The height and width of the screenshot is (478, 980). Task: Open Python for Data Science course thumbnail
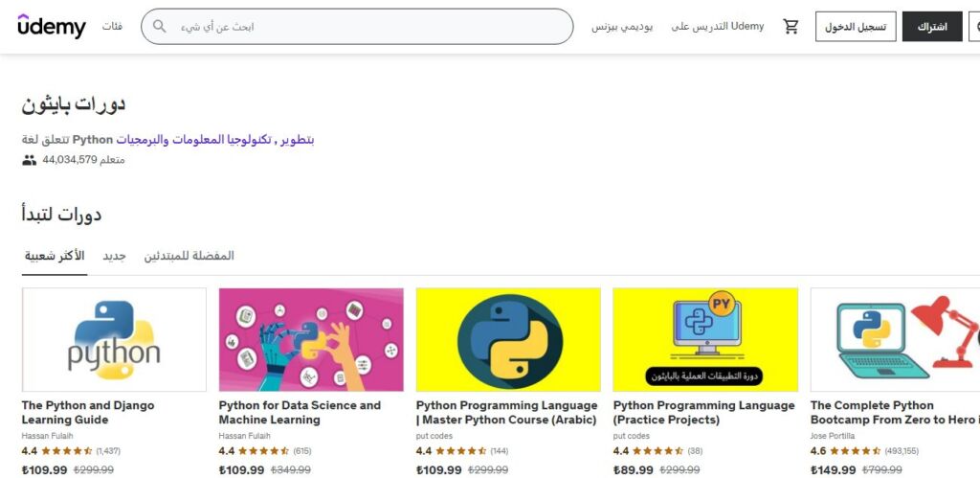(x=311, y=339)
